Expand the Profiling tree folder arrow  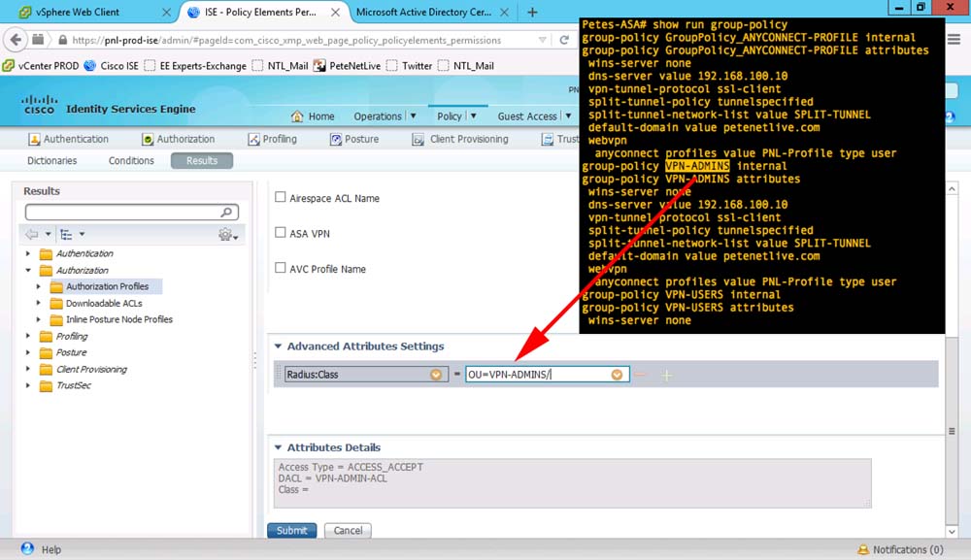coord(28,336)
